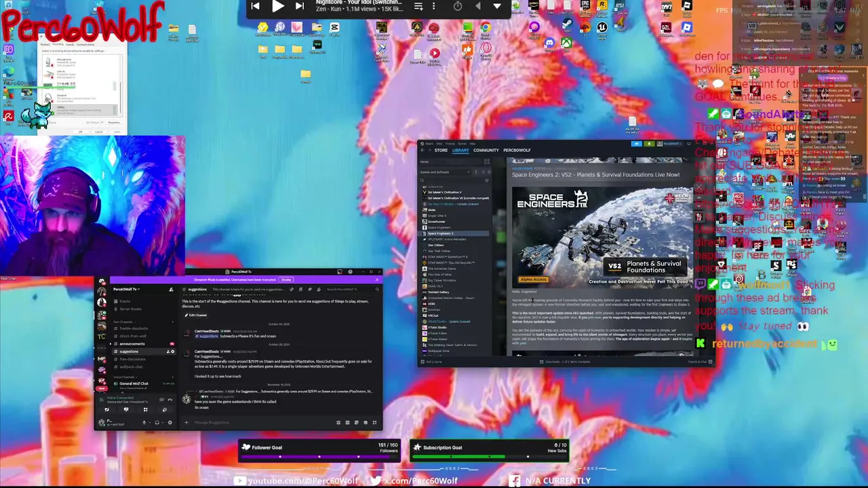Screen dimensions: 868x488
Task: Go back using Steam's back arrow
Action: tap(422, 150)
